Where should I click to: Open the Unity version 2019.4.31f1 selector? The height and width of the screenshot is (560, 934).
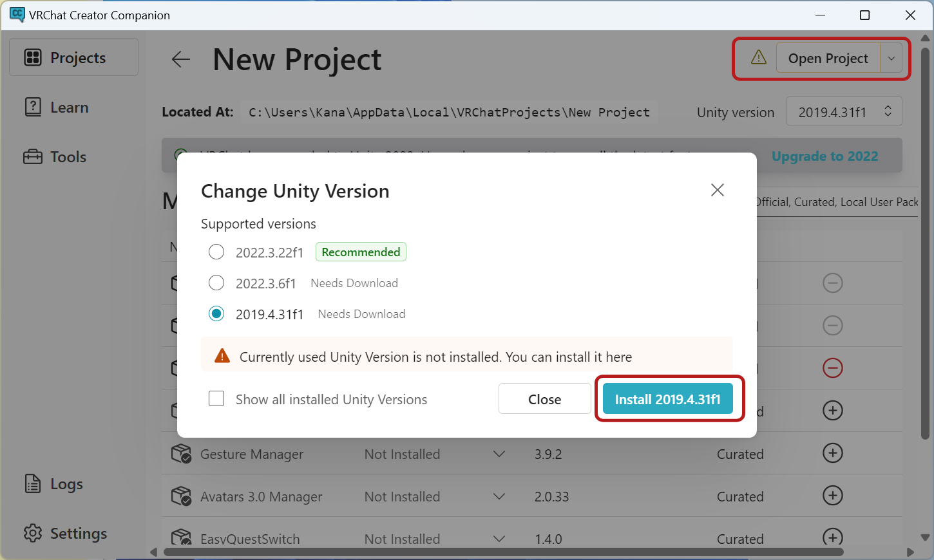pyautogui.click(x=844, y=112)
